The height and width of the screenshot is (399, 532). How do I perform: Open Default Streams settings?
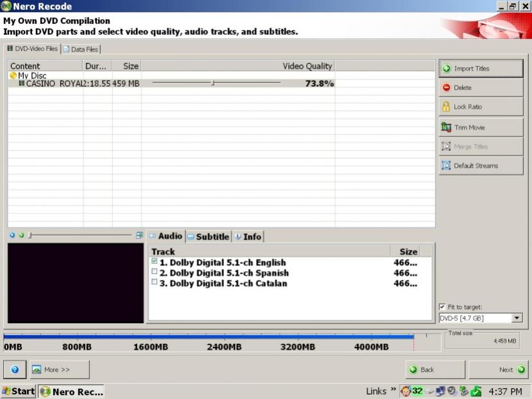[x=481, y=166]
